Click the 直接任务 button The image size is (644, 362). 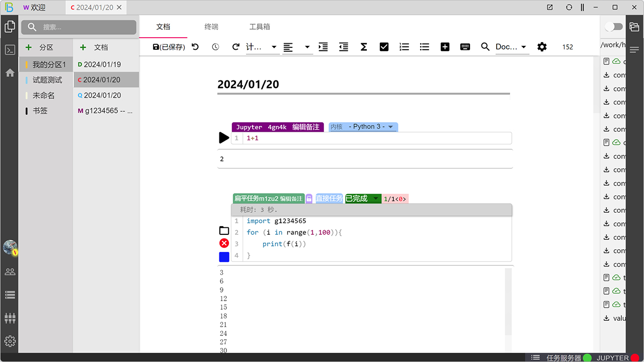329,199
